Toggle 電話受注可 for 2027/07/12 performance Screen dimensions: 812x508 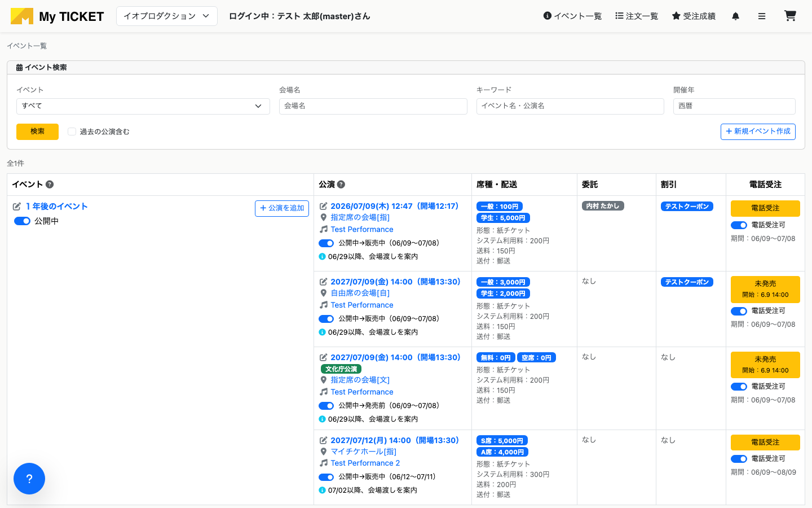coord(739,459)
